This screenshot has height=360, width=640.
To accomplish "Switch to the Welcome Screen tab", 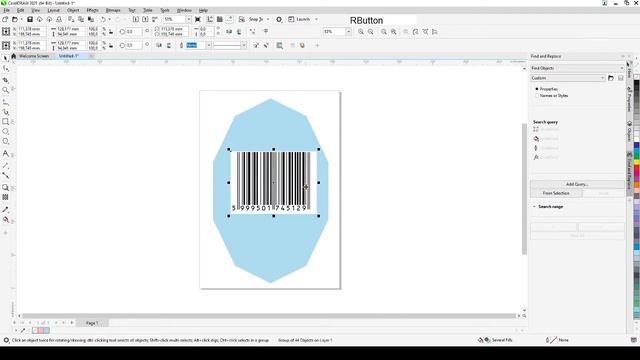I will pyautogui.click(x=34, y=56).
